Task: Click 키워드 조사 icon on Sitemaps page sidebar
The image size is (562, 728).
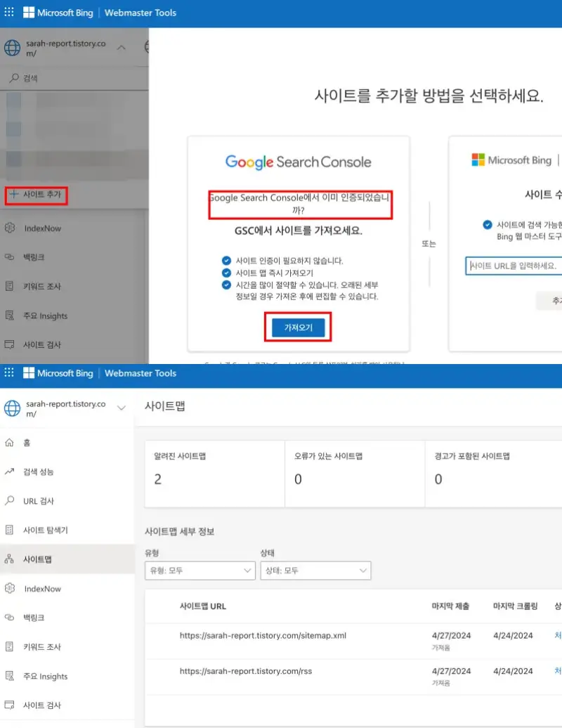Action: 9,646
